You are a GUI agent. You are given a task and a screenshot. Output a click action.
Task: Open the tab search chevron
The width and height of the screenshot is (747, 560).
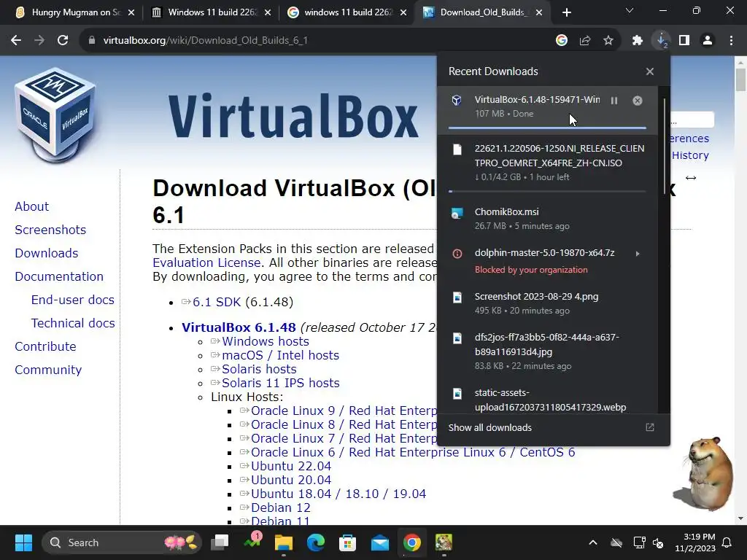point(630,10)
